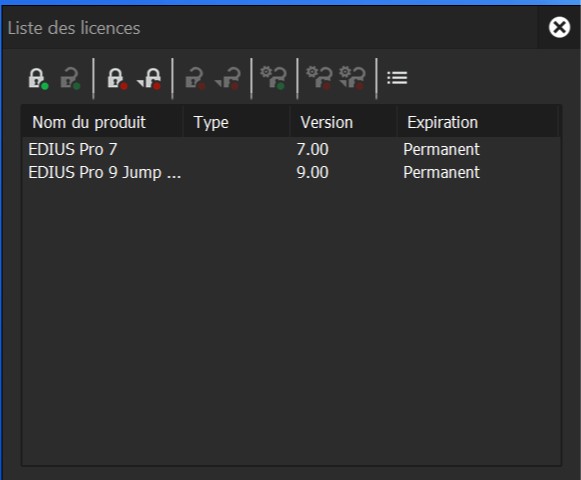Click the offline deactivation open-lock icon with red dot

[195, 78]
